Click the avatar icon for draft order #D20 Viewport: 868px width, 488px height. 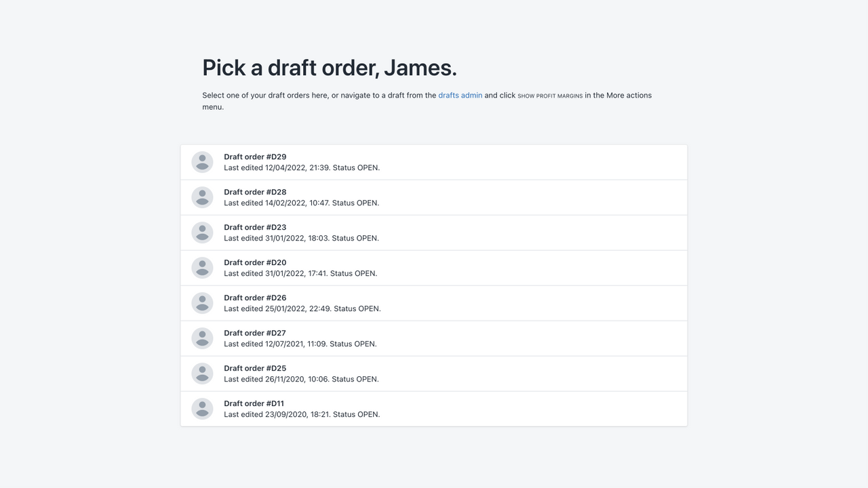[202, 268]
